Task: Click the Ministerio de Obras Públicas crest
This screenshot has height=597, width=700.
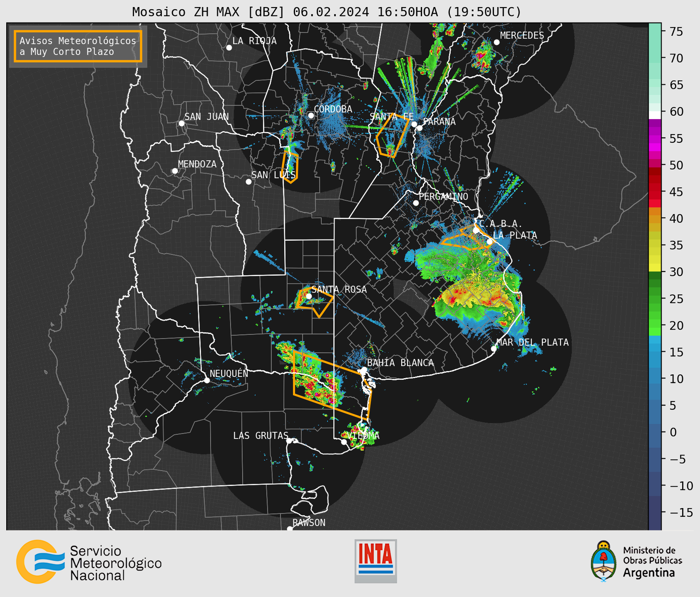Action: coord(604,561)
